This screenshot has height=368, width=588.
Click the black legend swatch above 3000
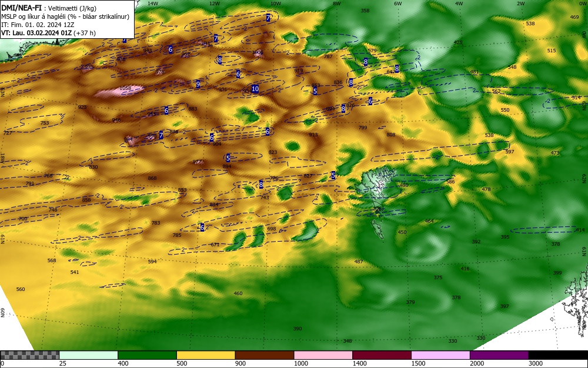pyautogui.click(x=559, y=355)
